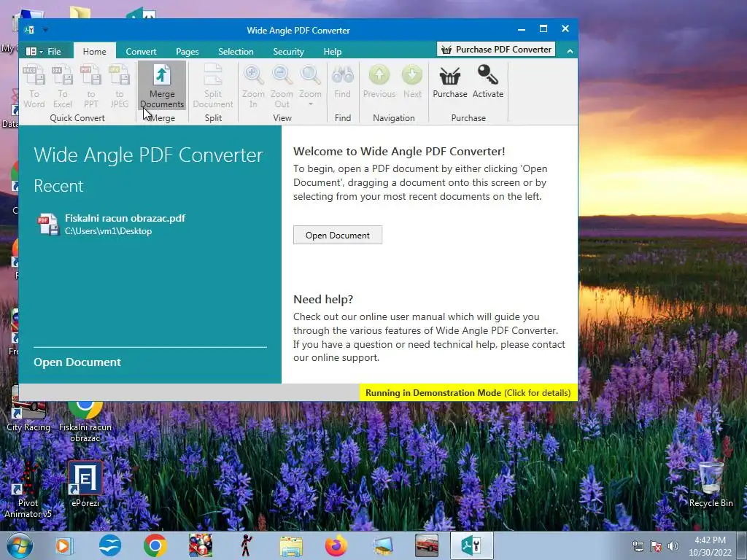This screenshot has height=560, width=747.
Task: Click the to PPT quick convert icon
Action: [x=91, y=86]
